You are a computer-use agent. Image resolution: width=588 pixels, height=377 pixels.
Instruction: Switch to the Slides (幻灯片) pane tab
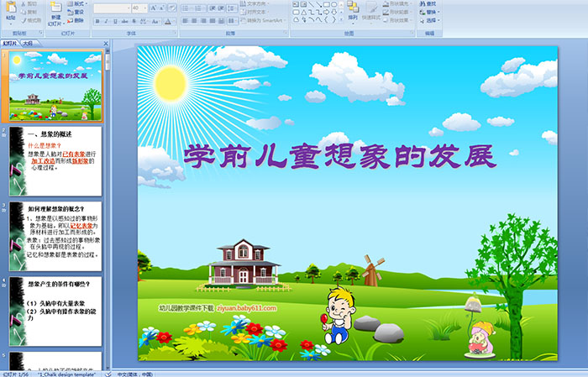click(x=9, y=44)
